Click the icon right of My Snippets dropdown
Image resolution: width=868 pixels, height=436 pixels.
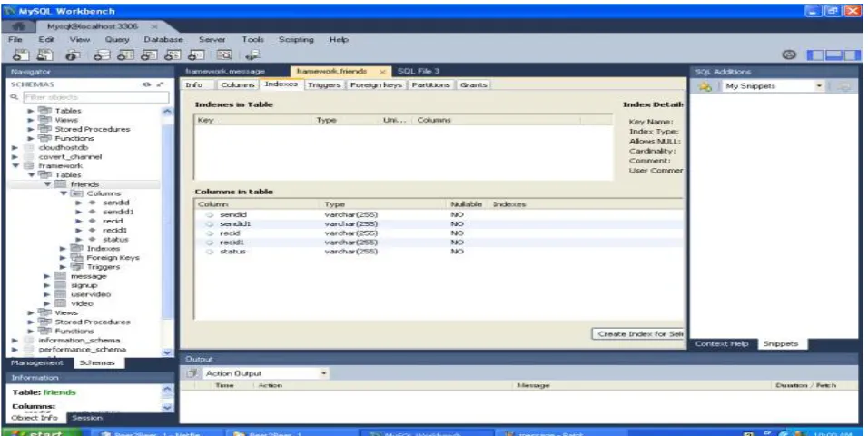click(x=843, y=86)
